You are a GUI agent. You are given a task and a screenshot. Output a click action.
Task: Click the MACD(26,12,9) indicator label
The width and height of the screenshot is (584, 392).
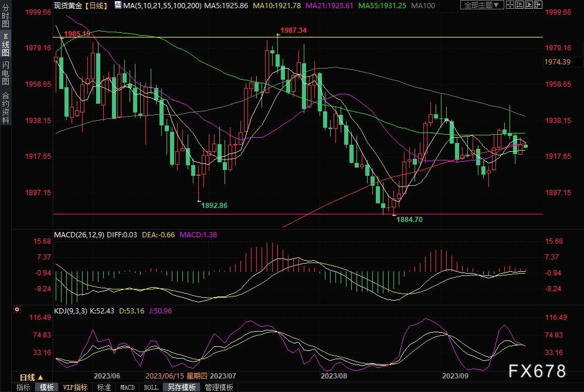tap(79, 234)
